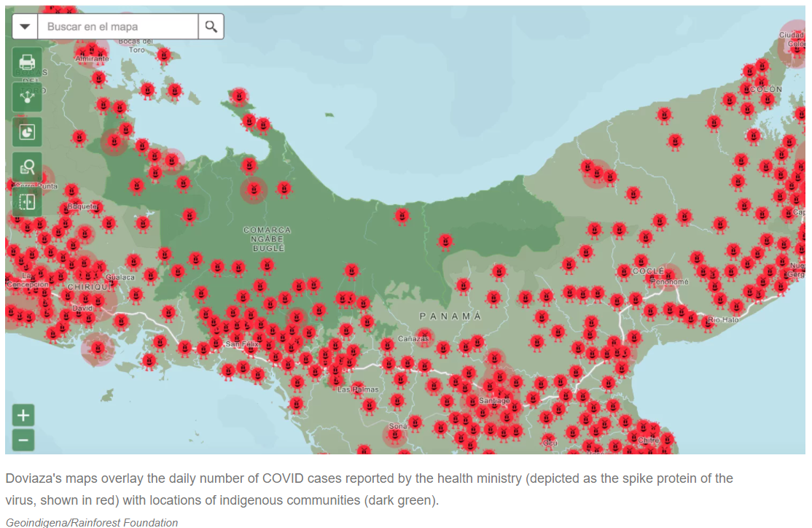
Task: Zoom out with the minus button
Action: [x=23, y=440]
